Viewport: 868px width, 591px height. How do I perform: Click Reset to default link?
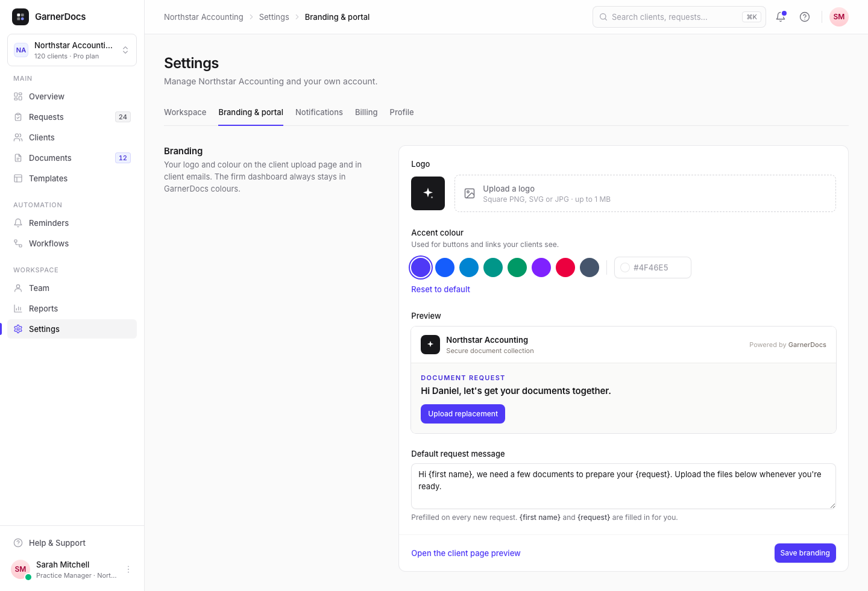(x=441, y=289)
